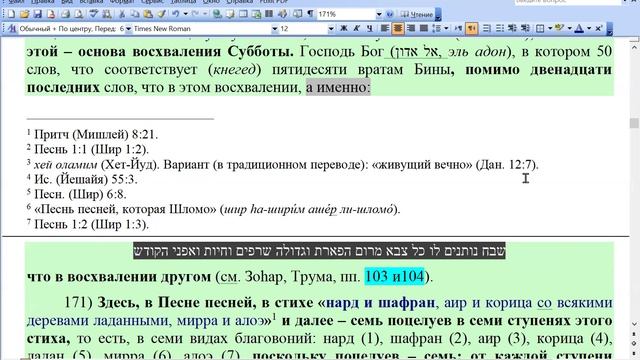
Task: Run spelling and grammar check
Action: tap(94, 14)
